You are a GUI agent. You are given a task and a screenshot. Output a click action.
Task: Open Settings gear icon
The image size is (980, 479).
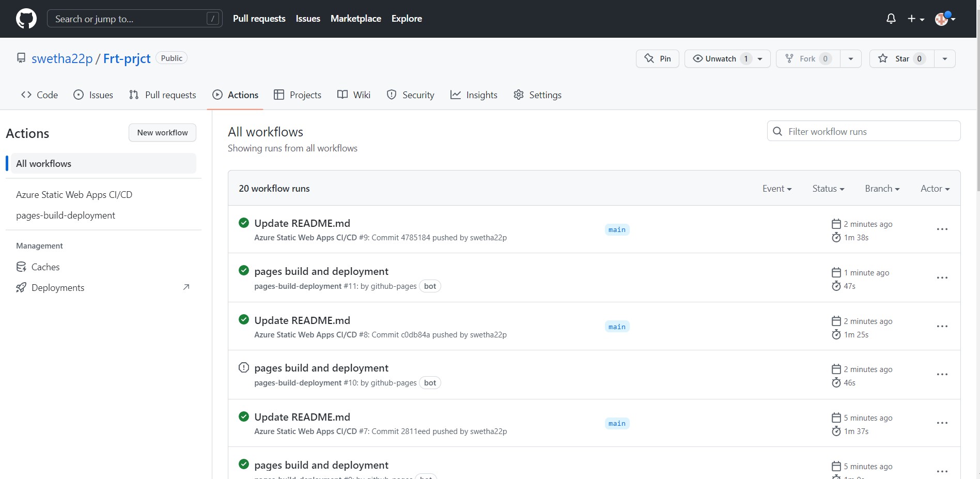click(x=518, y=95)
